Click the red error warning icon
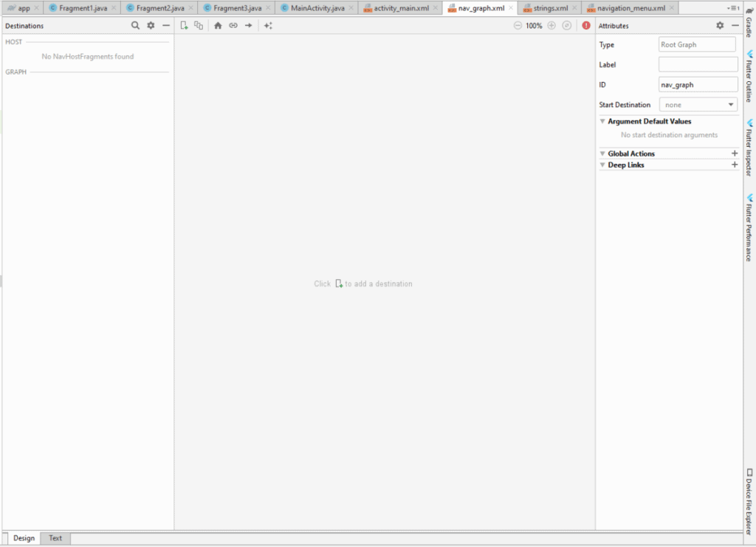The width and height of the screenshot is (756, 547). [x=586, y=25]
